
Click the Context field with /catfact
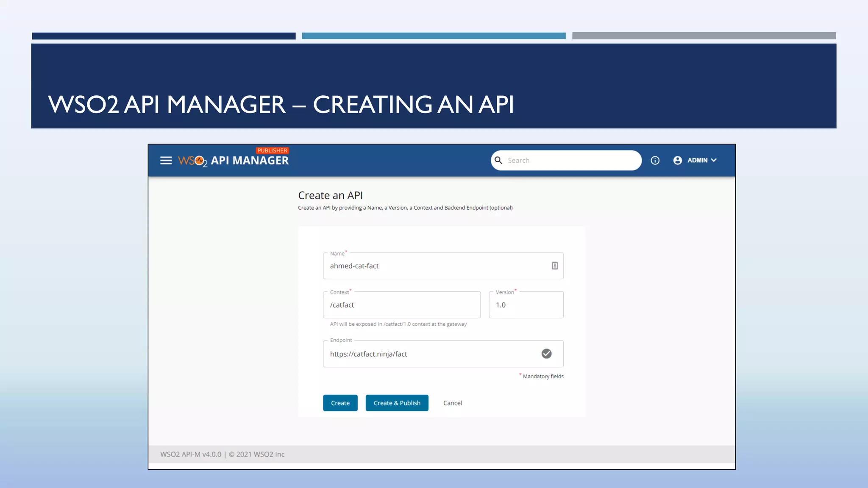(x=401, y=305)
